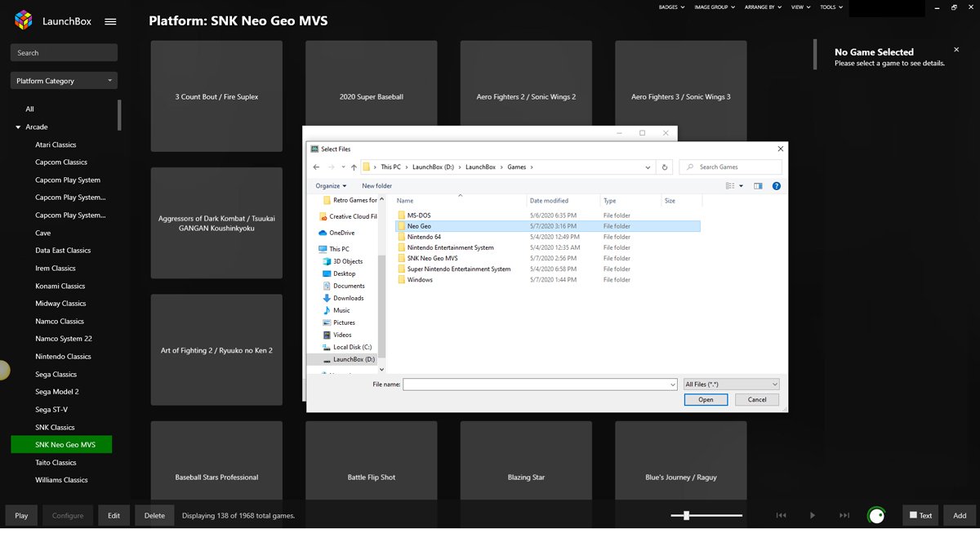Viewport: 980px width, 551px height.
Task: Open the Tools menu
Action: [x=831, y=7]
